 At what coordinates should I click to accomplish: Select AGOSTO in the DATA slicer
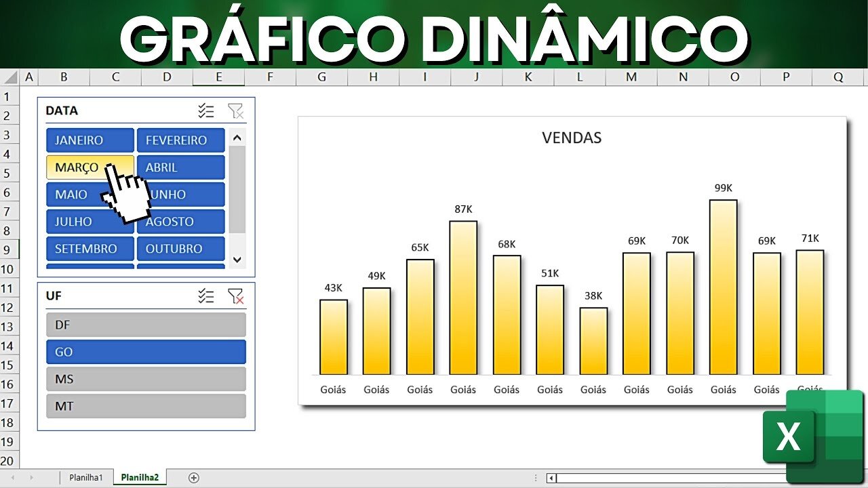[x=180, y=221]
